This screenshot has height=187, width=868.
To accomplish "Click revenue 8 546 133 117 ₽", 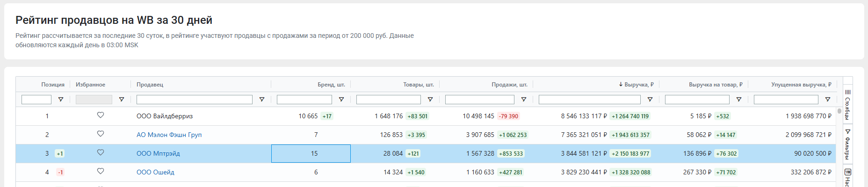I will click(584, 116).
